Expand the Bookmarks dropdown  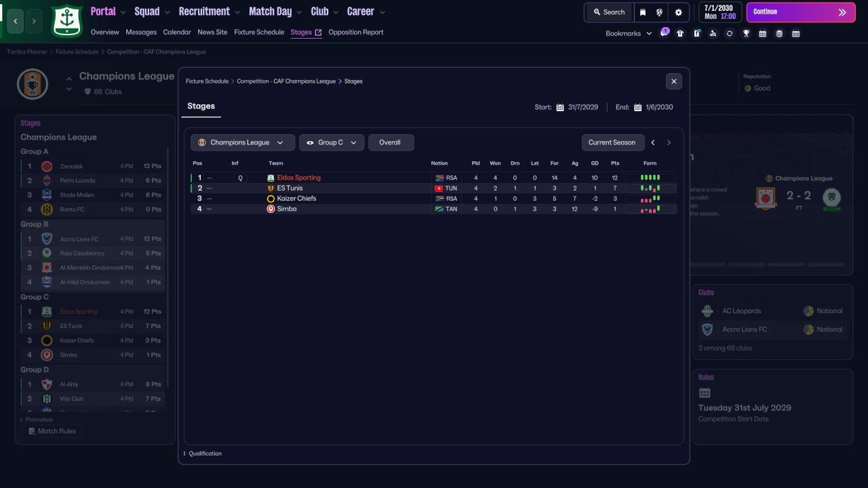tap(629, 33)
